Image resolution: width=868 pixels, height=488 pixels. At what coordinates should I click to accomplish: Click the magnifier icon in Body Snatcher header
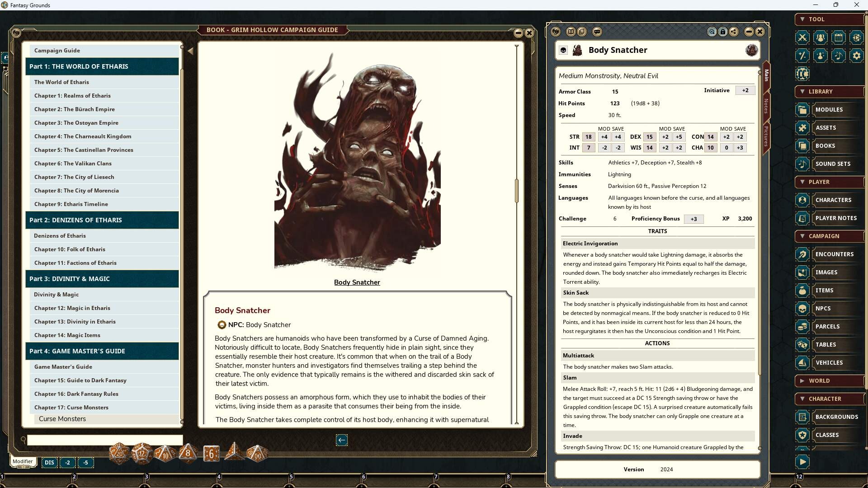(x=712, y=32)
